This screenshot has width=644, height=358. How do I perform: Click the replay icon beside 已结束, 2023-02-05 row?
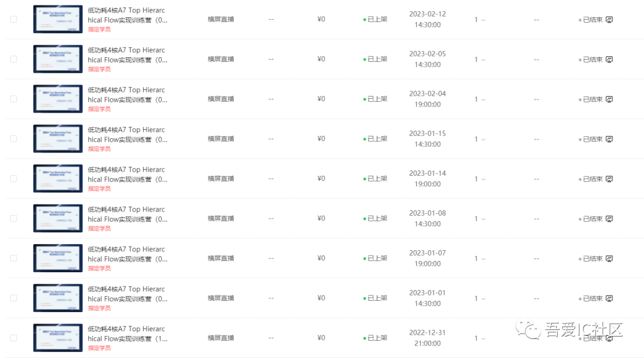point(609,60)
